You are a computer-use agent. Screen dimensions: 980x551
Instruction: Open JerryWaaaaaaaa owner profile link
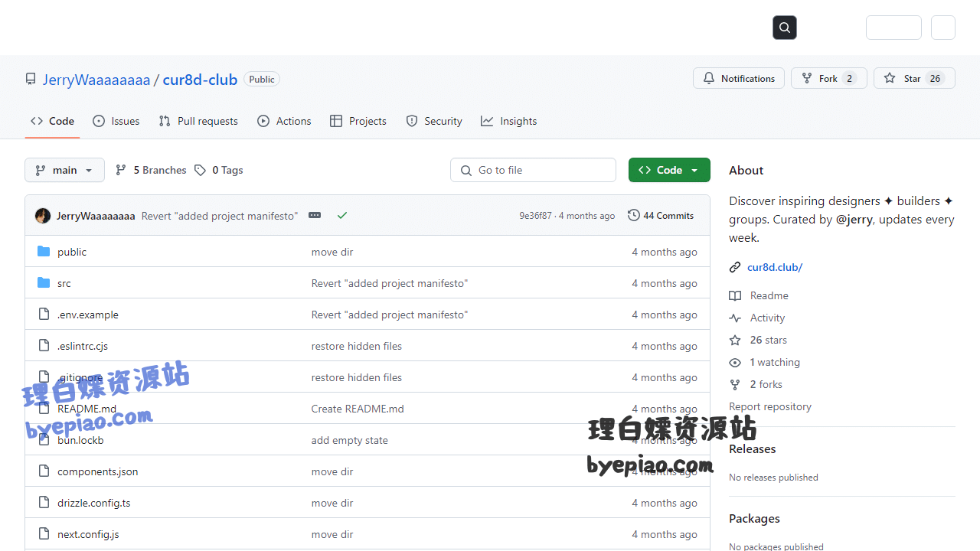point(96,80)
